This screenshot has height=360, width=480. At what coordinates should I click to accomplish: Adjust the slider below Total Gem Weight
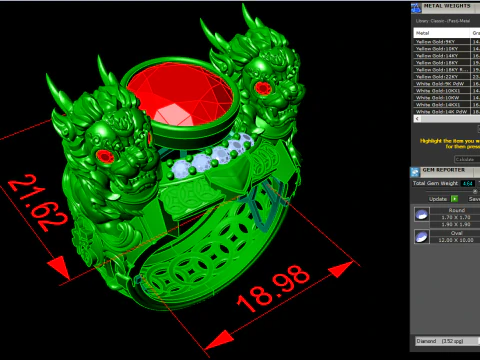point(475,191)
